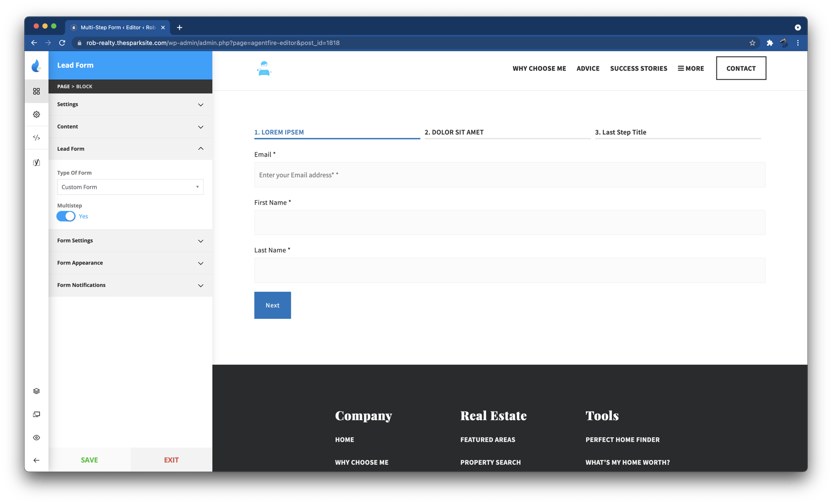Click the blocks grid icon in sidebar
The image size is (832, 504).
pos(36,91)
